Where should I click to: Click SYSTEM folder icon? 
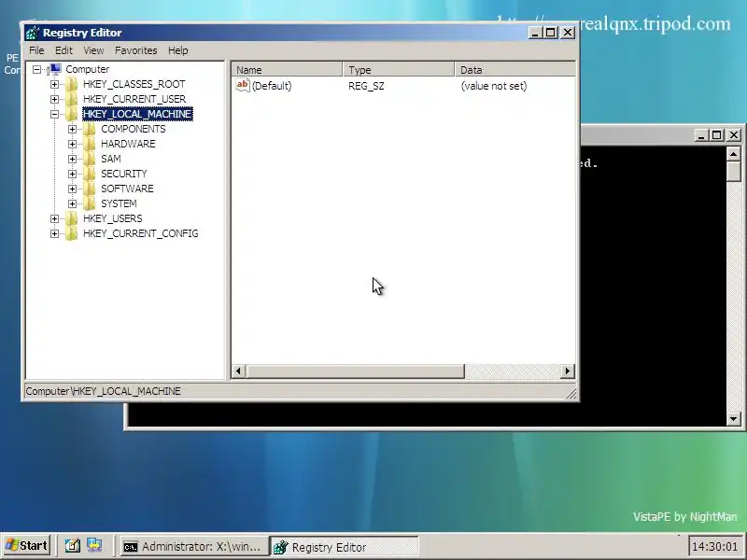click(x=89, y=203)
